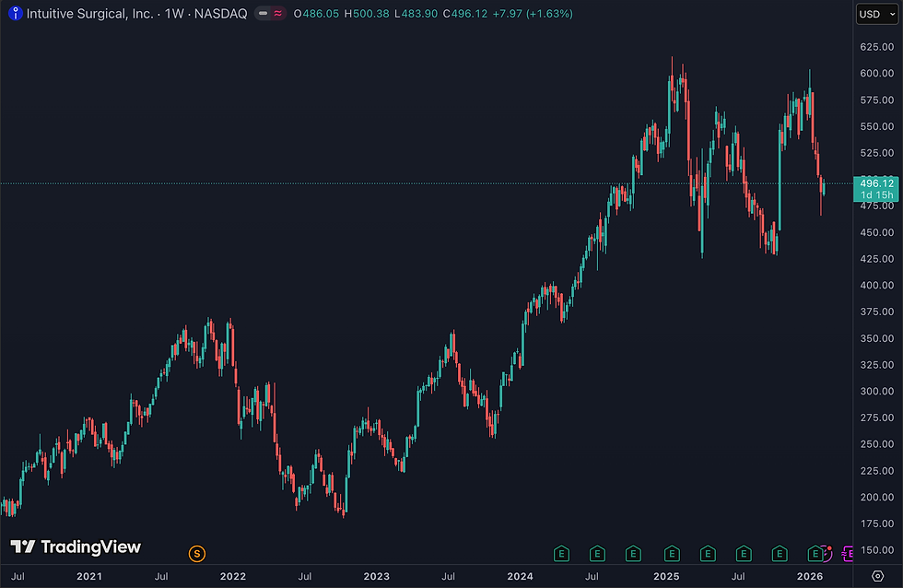
Task: Click the 2024 label on the time axis
Action: click(x=520, y=576)
